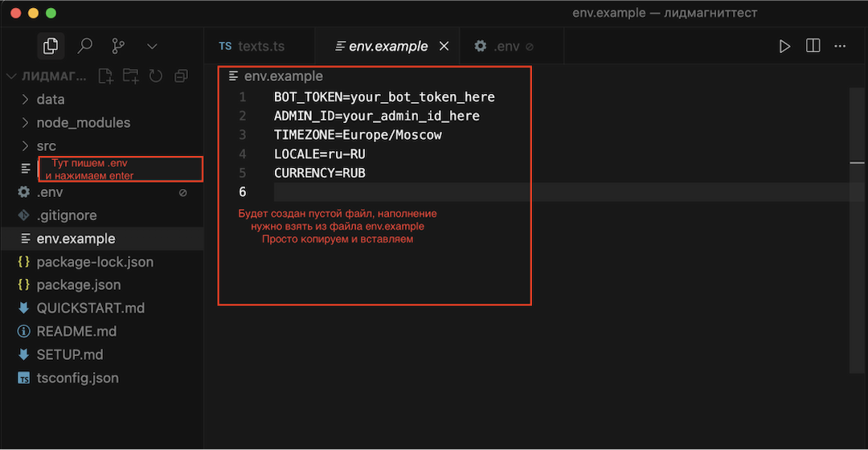This screenshot has width=868, height=450.
Task: Expand the node_modules folder
Action: click(83, 123)
